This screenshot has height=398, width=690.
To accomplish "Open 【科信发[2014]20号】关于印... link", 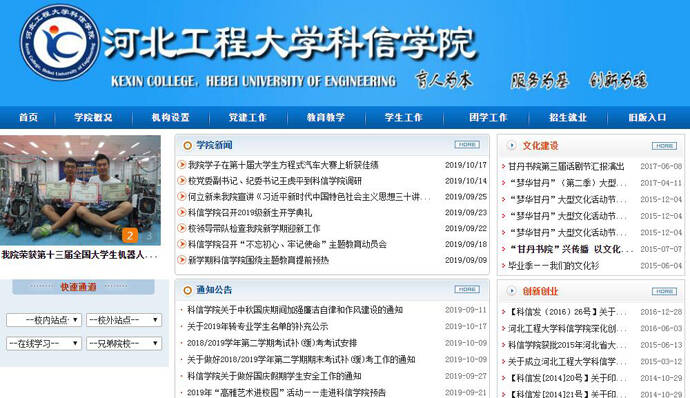I will coord(568,378).
